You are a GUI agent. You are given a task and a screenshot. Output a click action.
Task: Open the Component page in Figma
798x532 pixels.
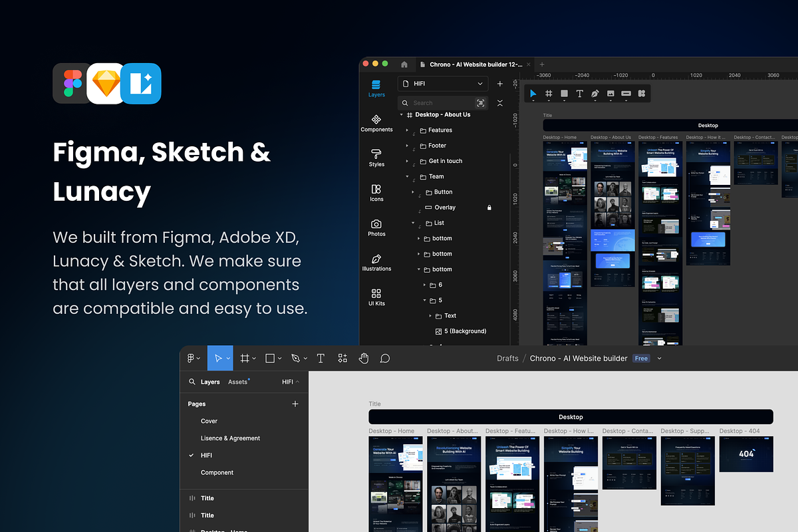[x=217, y=473]
